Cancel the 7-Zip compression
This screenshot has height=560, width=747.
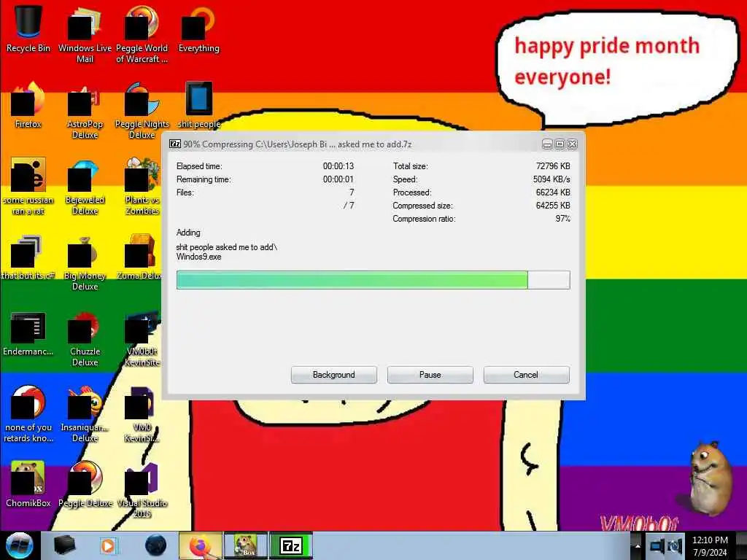tap(526, 375)
